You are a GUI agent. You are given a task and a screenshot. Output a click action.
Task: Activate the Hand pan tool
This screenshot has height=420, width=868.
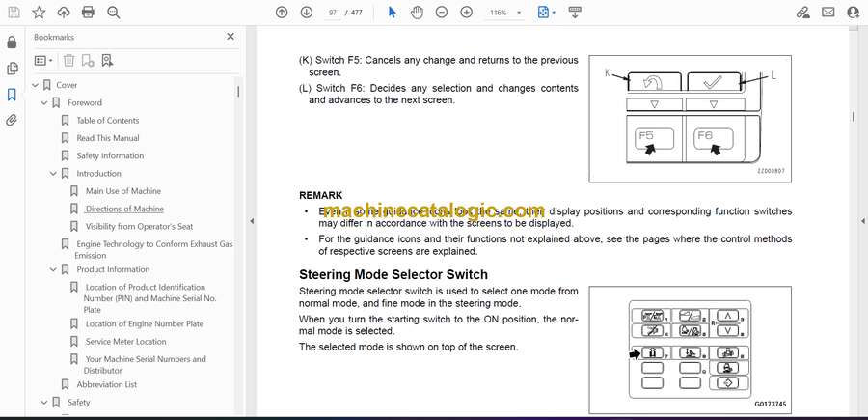(417, 13)
